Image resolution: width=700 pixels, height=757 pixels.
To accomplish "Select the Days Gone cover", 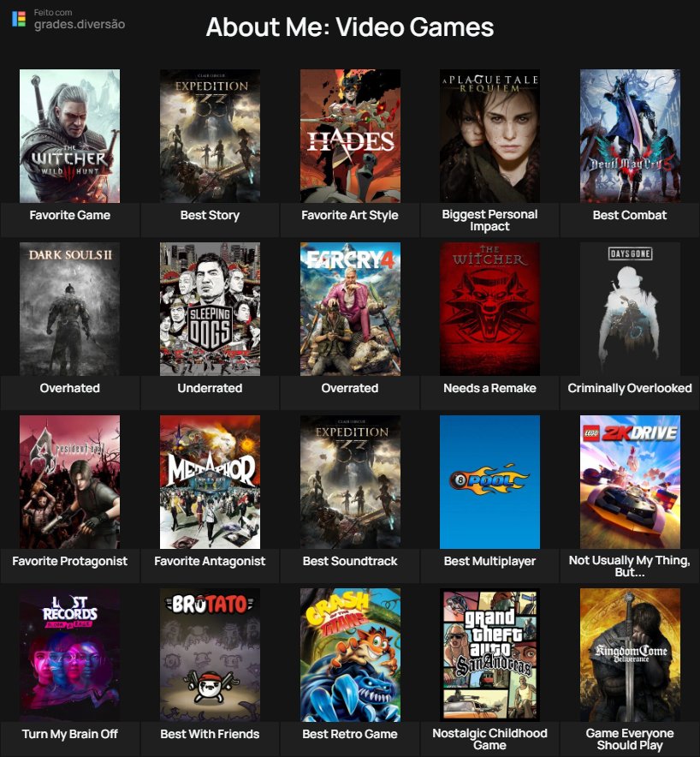I will tap(630, 309).
